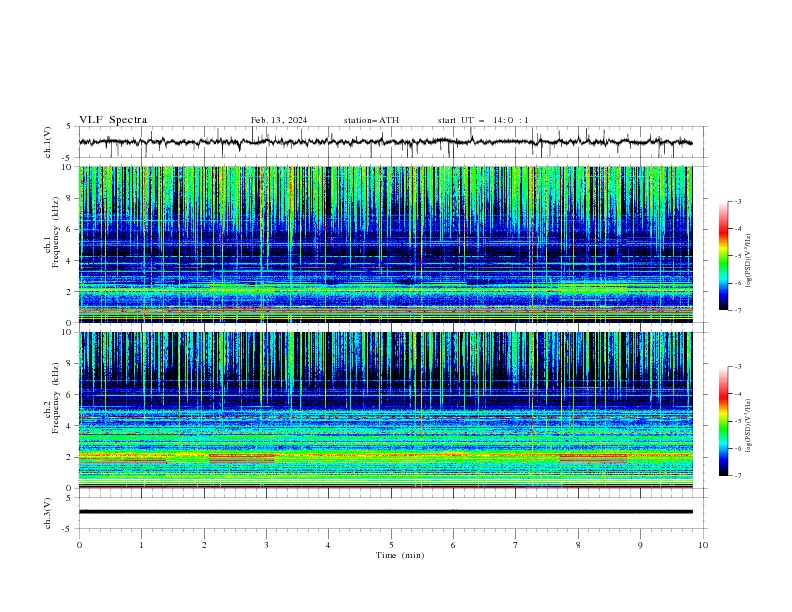Click time axis tick label "4"
Viewport: 792px width, 612px height.
(328, 545)
